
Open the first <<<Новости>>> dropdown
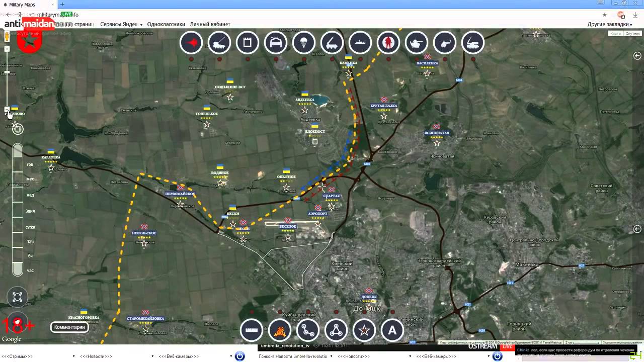pos(117,356)
